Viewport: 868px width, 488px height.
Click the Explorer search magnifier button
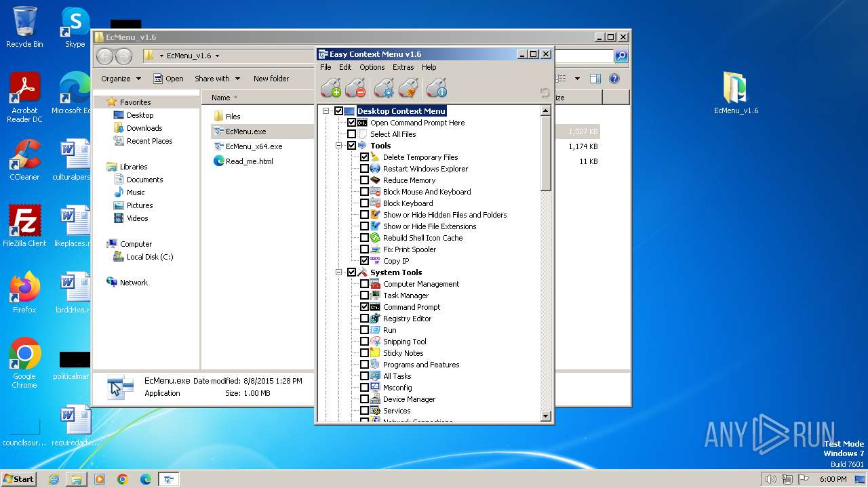(x=620, y=56)
